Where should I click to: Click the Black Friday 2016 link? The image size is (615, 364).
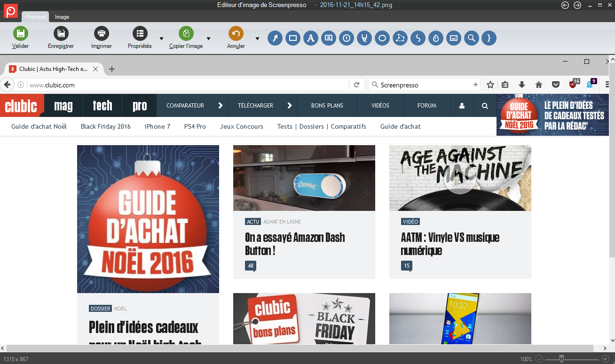tap(106, 126)
